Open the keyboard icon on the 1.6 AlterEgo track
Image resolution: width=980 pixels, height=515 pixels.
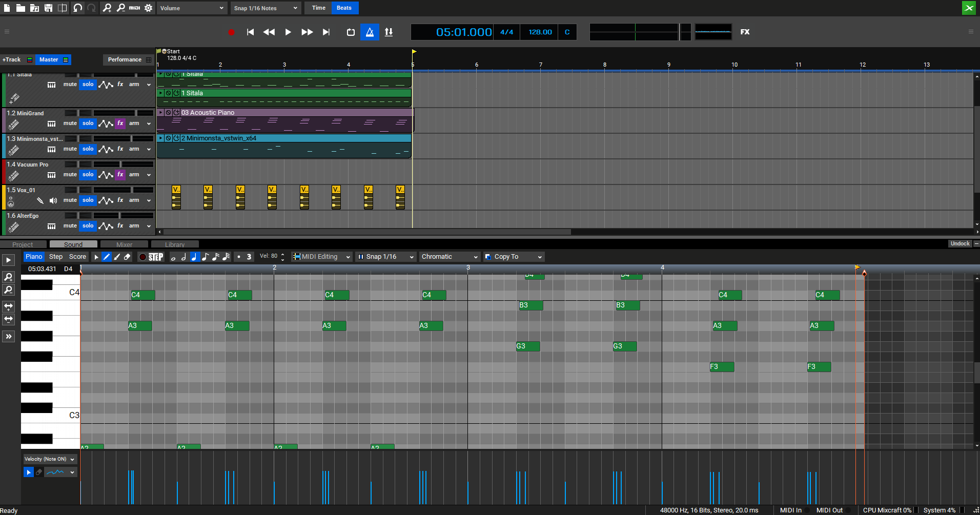tap(52, 226)
